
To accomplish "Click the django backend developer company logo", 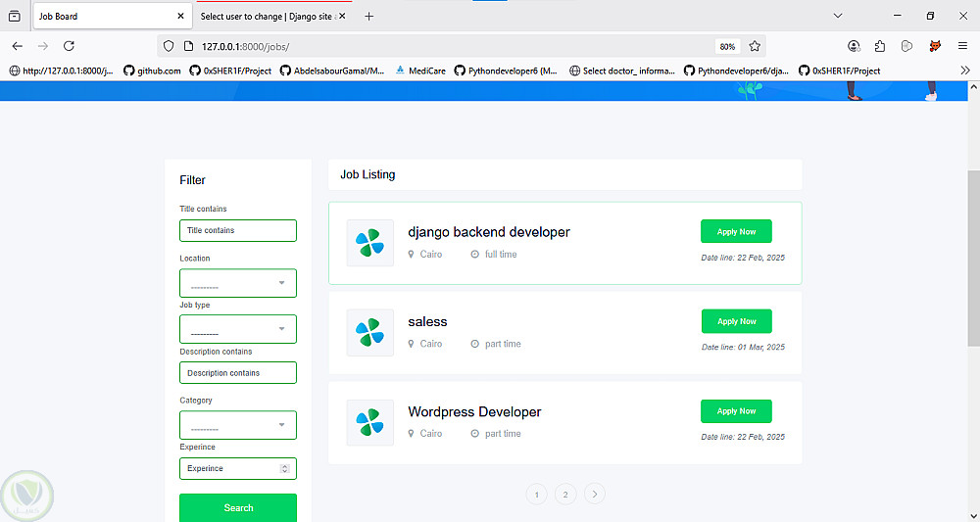I will (370, 243).
